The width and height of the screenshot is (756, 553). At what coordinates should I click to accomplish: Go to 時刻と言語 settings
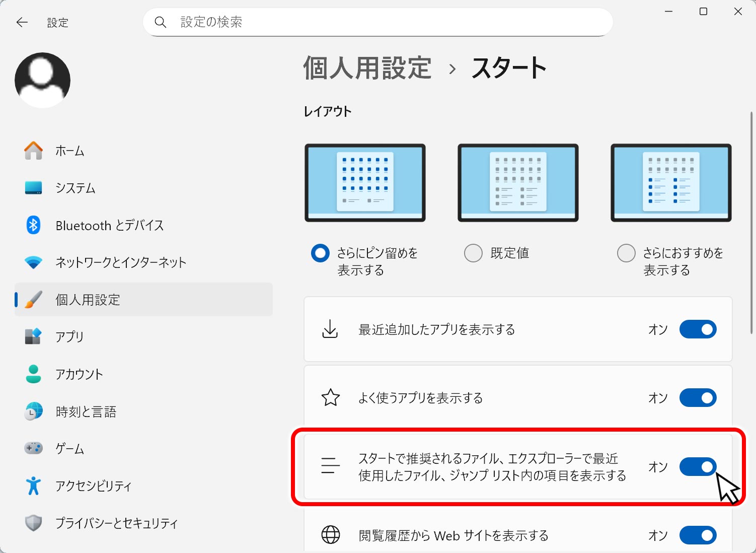point(86,411)
